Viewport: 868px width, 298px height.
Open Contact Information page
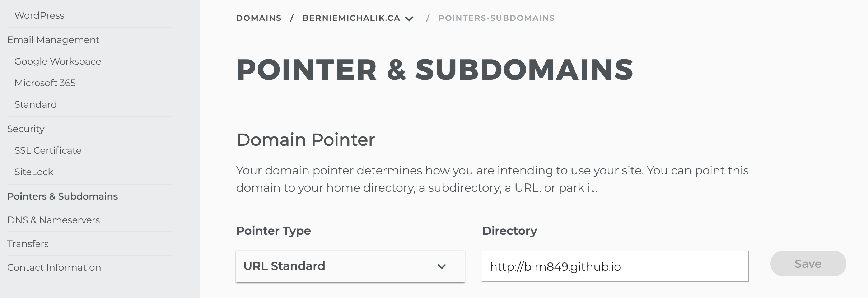coord(54,267)
